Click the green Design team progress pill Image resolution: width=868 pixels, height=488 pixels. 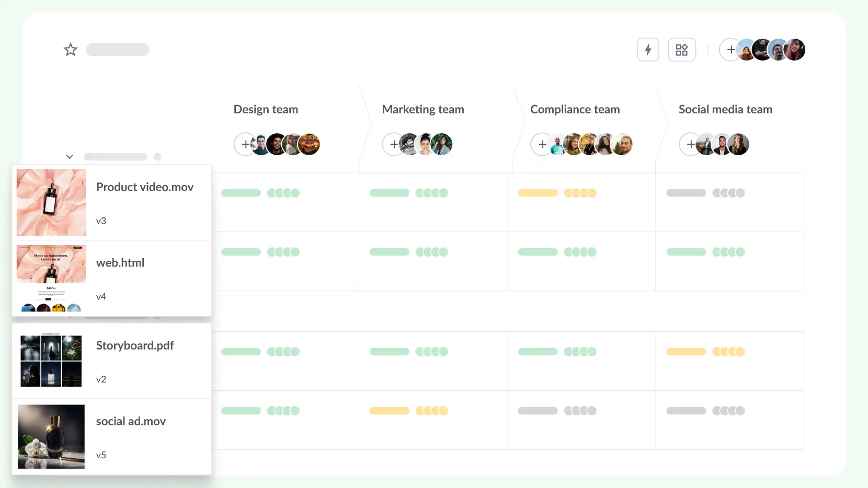[241, 193]
